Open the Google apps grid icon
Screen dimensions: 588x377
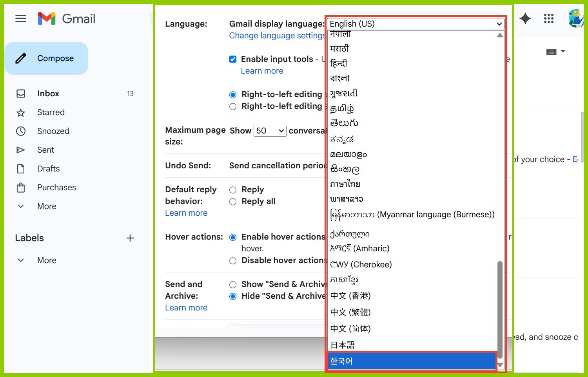point(549,18)
